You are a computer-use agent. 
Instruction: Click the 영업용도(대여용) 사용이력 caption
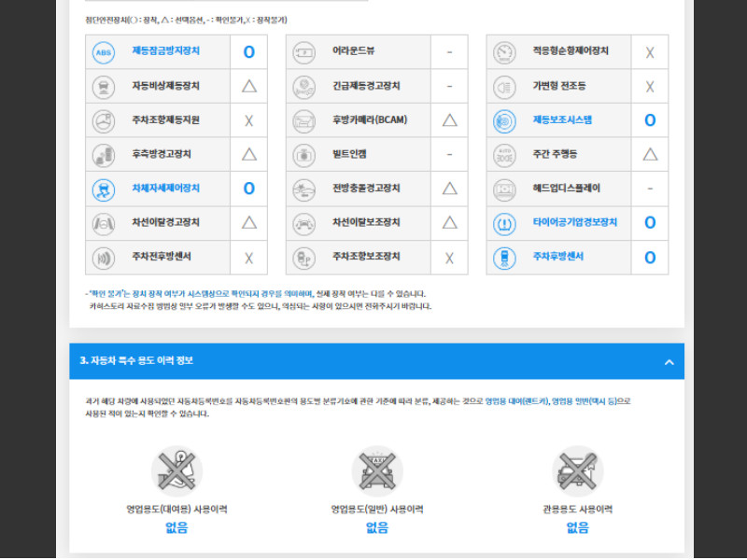(176, 509)
